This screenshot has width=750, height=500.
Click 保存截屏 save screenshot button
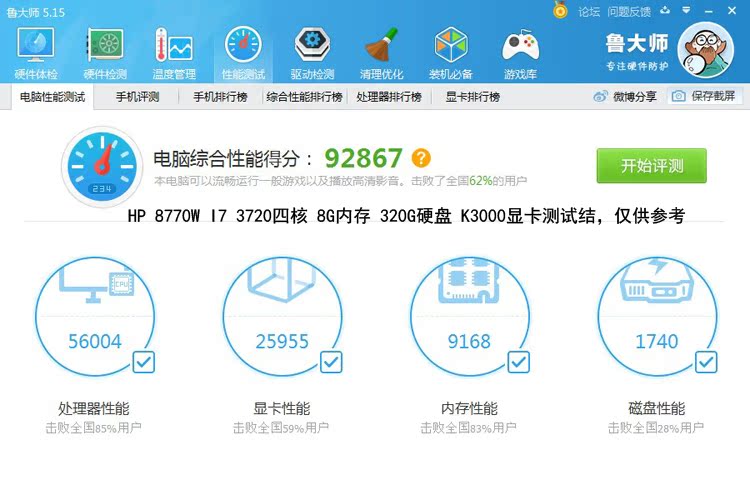pos(704,96)
